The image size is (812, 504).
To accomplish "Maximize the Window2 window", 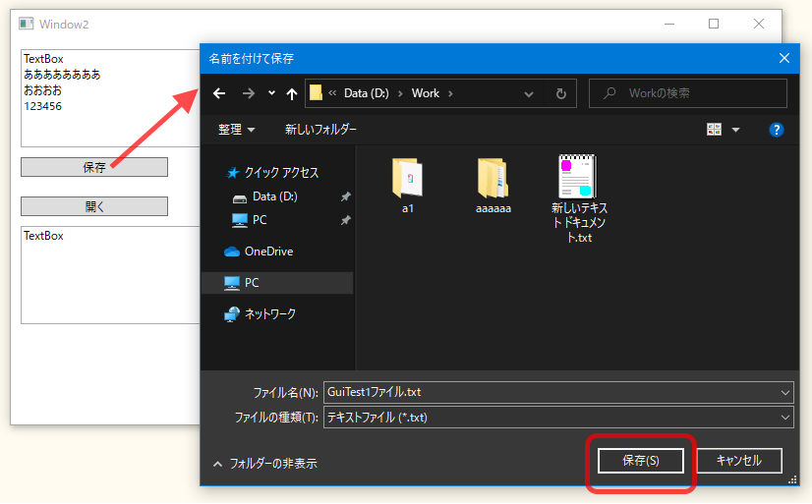I will [x=714, y=24].
